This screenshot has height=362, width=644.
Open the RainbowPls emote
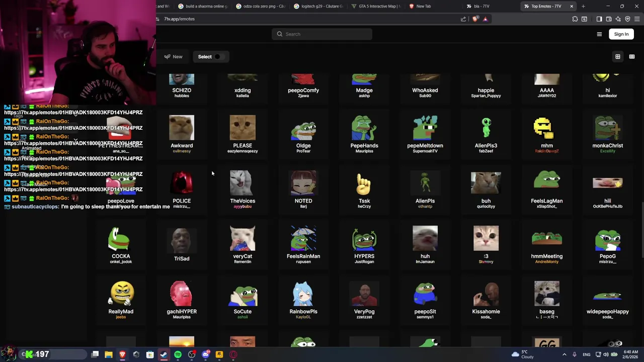pyautogui.click(x=303, y=300)
